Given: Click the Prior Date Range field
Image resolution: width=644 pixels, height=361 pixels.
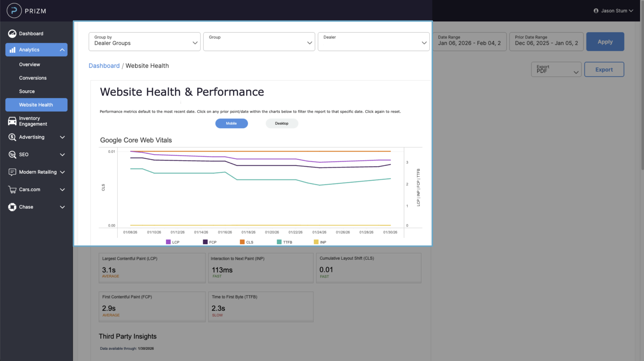Looking at the screenshot, I should point(546,42).
